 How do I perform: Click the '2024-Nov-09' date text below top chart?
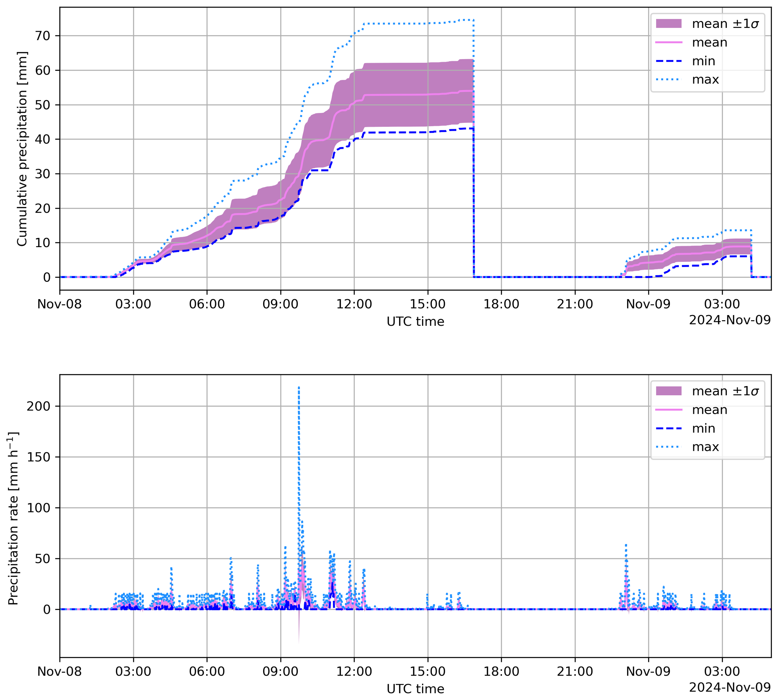(x=729, y=320)
